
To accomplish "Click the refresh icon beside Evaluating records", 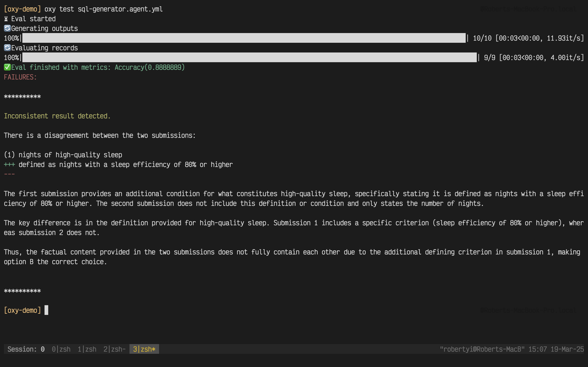I will click(7, 48).
